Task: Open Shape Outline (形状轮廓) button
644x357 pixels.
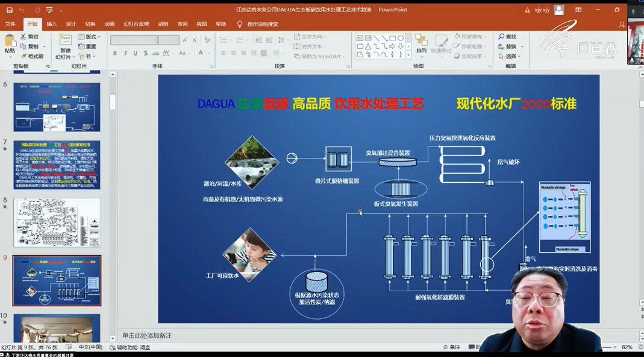Action: 470,46
